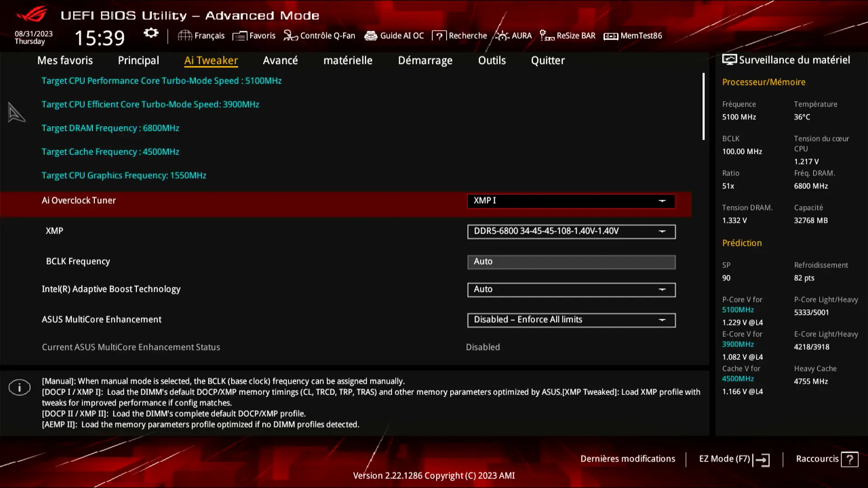Viewport: 868px width, 488px height.
Task: Click the Adaptive Boost Auto dropdown arrow
Action: [x=662, y=290]
